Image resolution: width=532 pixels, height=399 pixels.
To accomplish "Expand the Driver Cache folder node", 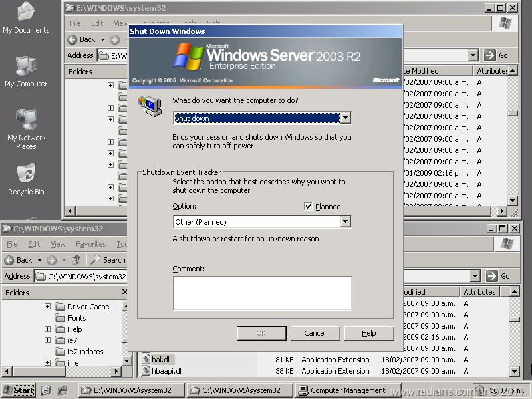I will click(48, 307).
